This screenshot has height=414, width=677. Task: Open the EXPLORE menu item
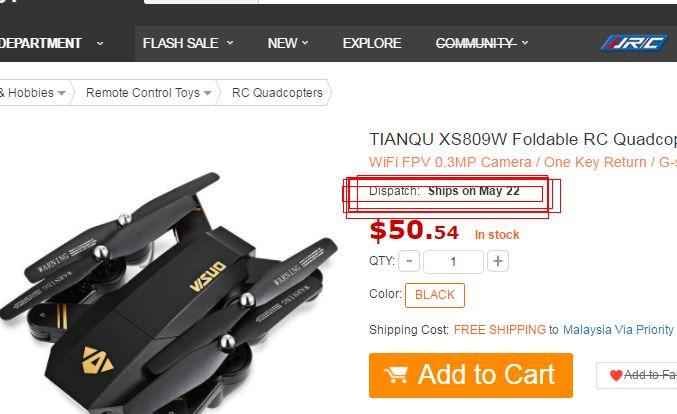[372, 43]
